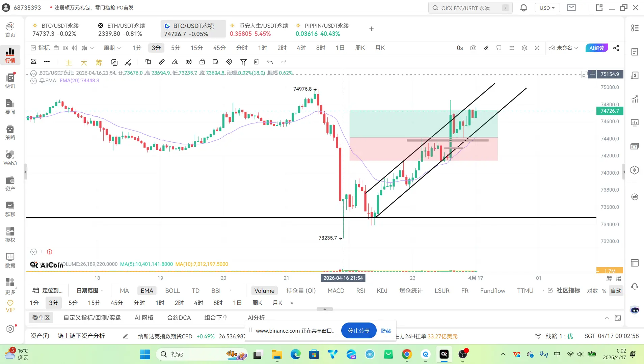Delete drawings with the trash icon

tap(256, 62)
